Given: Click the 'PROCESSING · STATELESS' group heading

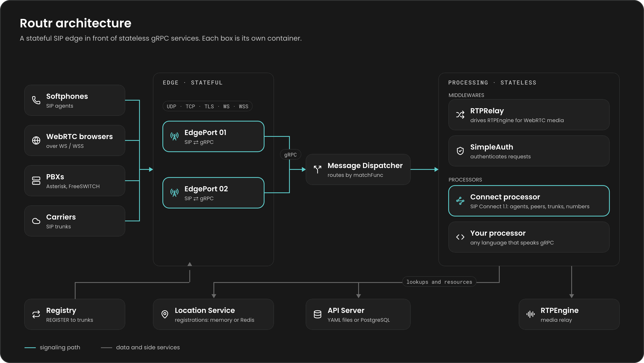Looking at the screenshot, I should point(492,83).
